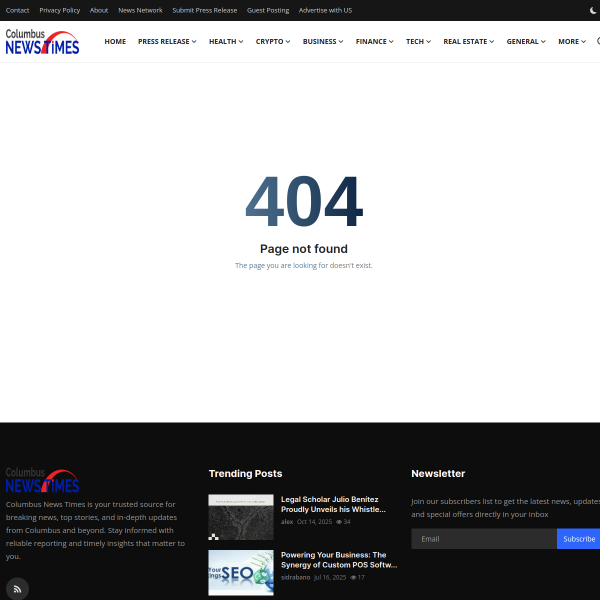Click the Newsletter heading

pyautogui.click(x=438, y=473)
